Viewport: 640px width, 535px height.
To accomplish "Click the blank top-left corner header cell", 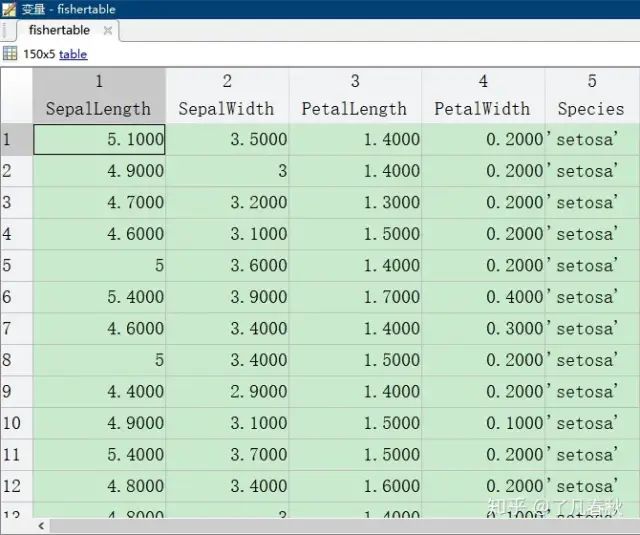I will point(16,95).
